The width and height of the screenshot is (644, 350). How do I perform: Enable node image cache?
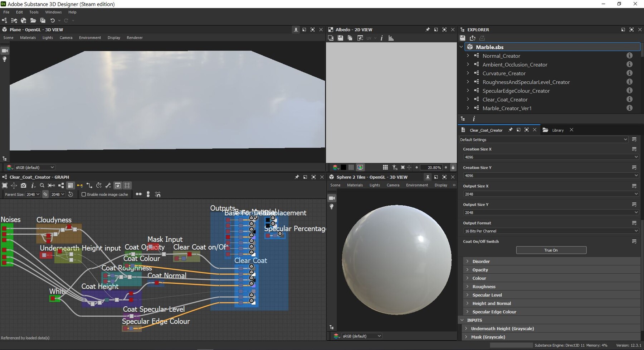pyautogui.click(x=84, y=194)
